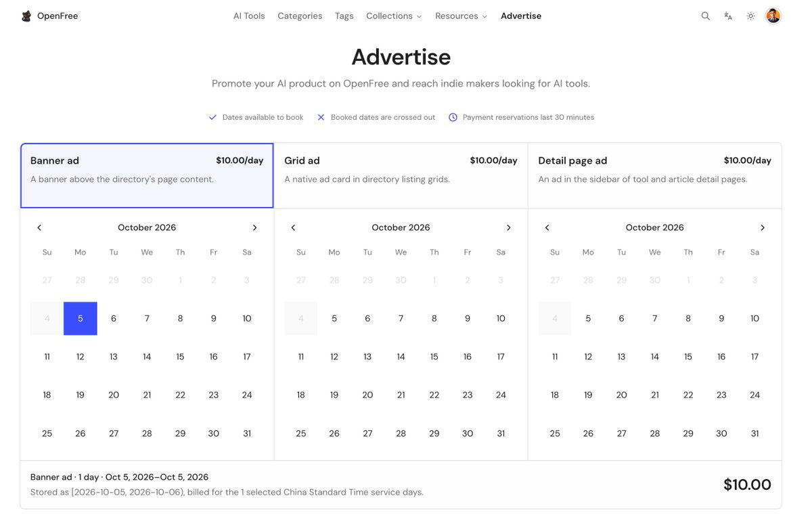Select the Detail page ad placement card

pyautogui.click(x=654, y=175)
